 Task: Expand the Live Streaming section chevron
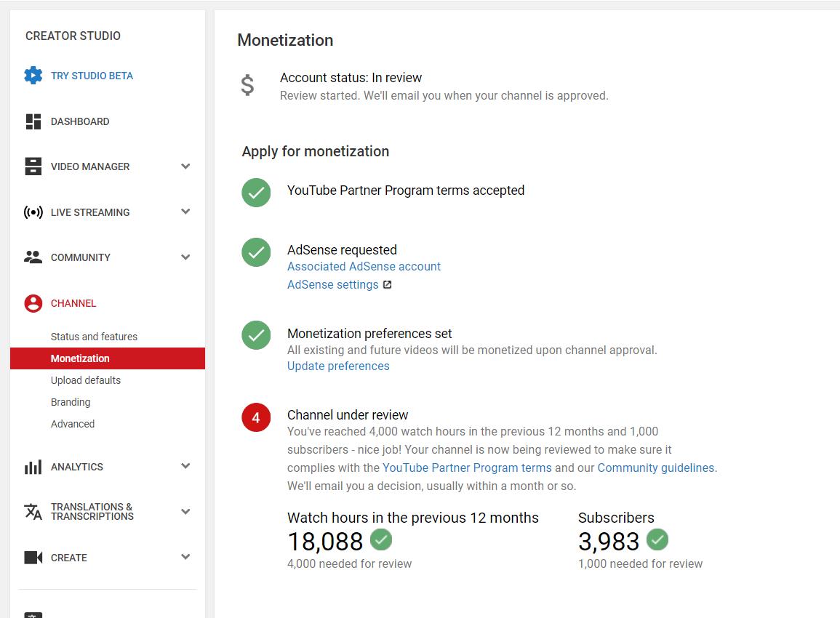click(185, 212)
